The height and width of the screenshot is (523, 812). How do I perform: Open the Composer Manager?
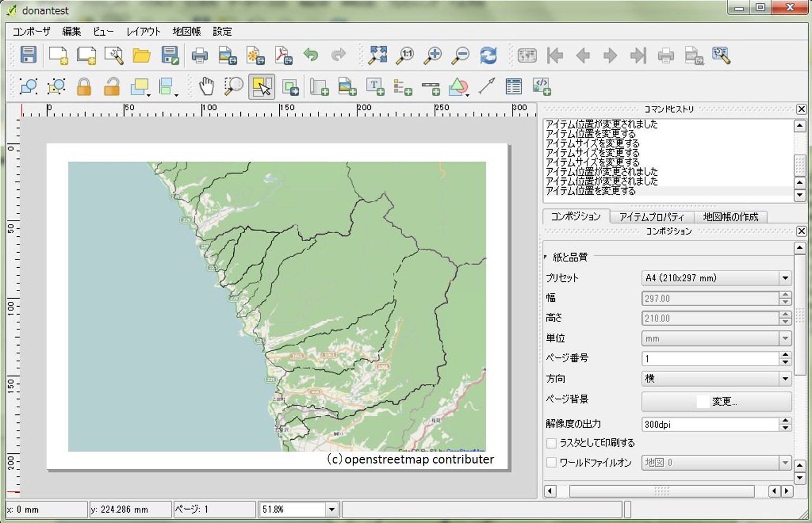click(x=114, y=55)
